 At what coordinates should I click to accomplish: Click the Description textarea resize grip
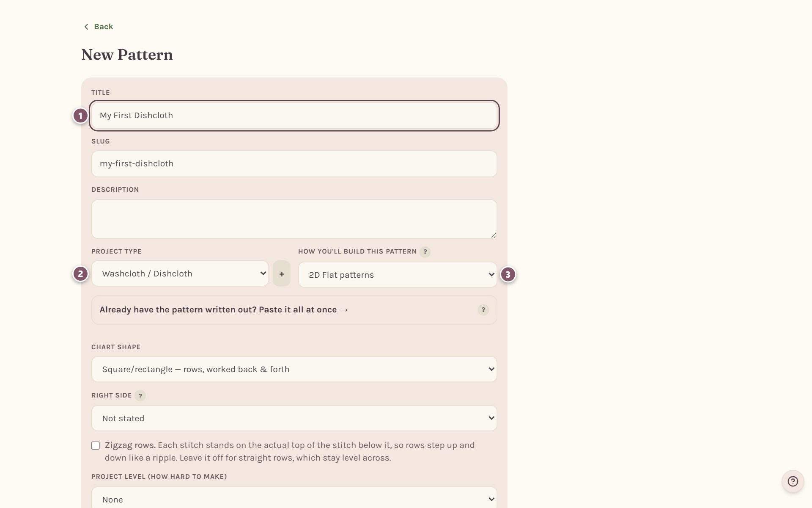pyautogui.click(x=494, y=235)
